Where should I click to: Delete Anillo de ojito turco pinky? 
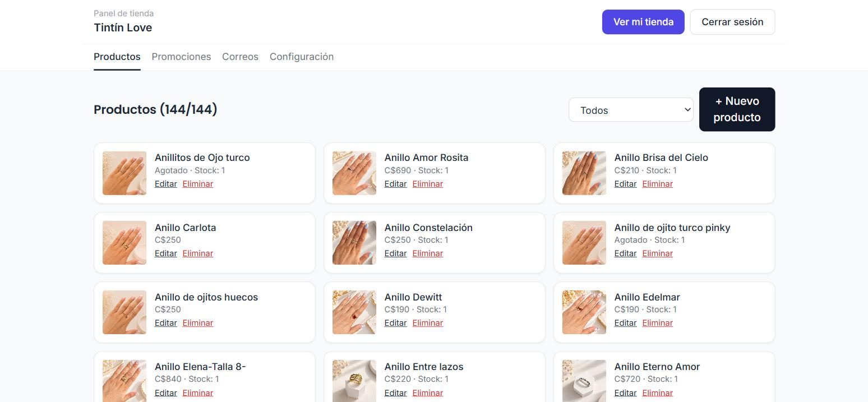tap(657, 253)
